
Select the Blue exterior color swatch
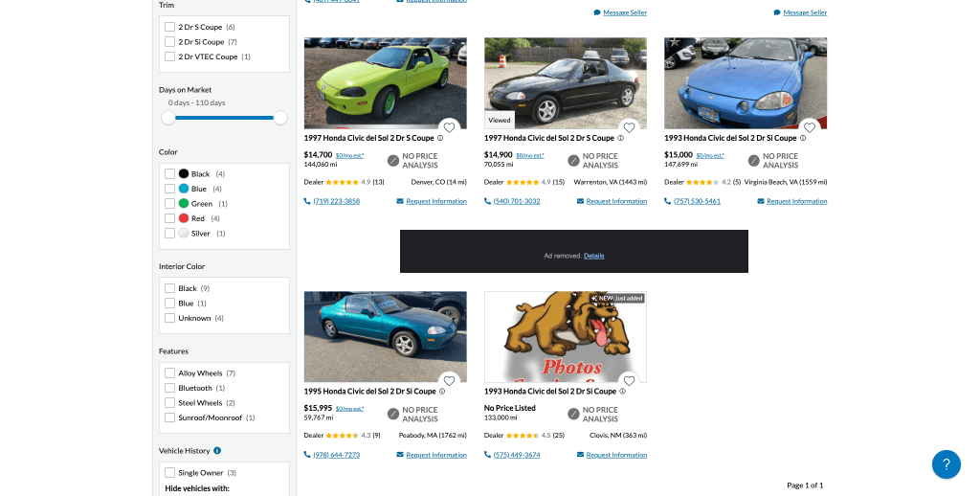click(184, 189)
